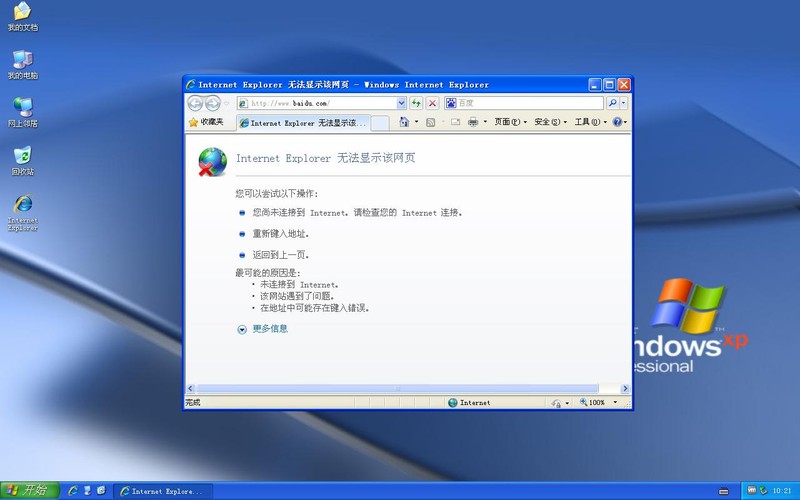Click the horizontal scrollbar thumb

(x=397, y=389)
